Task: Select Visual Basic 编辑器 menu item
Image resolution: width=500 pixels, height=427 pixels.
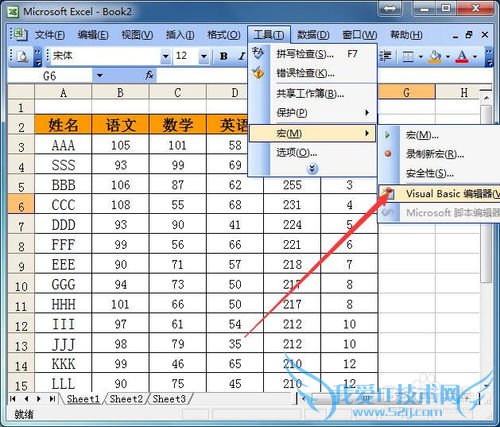Action: [439, 194]
